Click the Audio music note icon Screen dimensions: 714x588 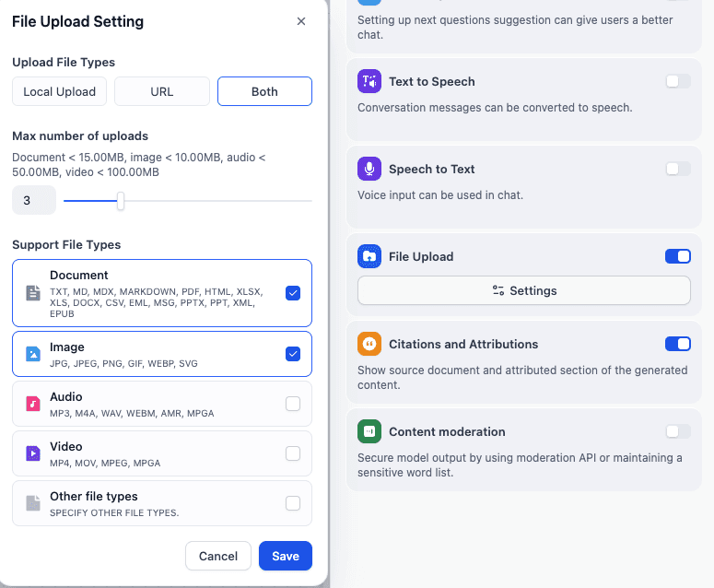33,404
